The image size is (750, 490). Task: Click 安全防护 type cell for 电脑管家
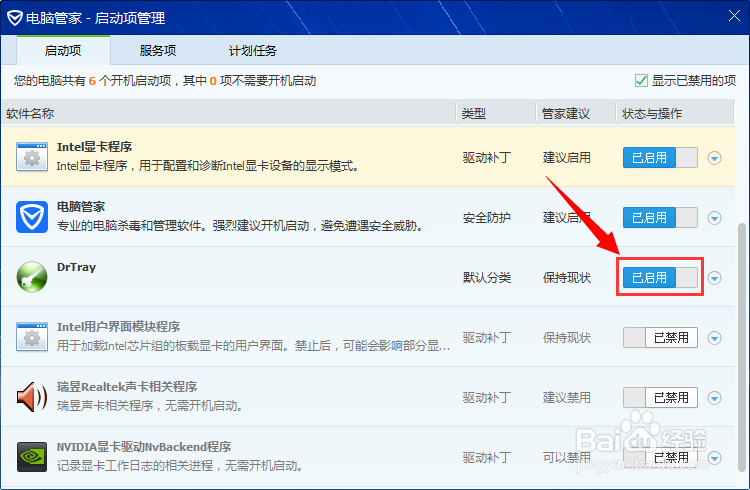[x=487, y=218]
